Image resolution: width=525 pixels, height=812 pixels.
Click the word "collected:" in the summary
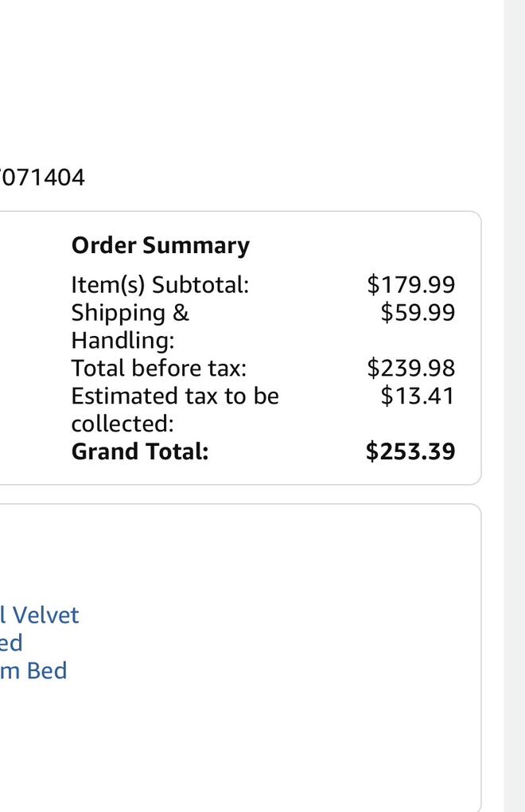coord(123,424)
